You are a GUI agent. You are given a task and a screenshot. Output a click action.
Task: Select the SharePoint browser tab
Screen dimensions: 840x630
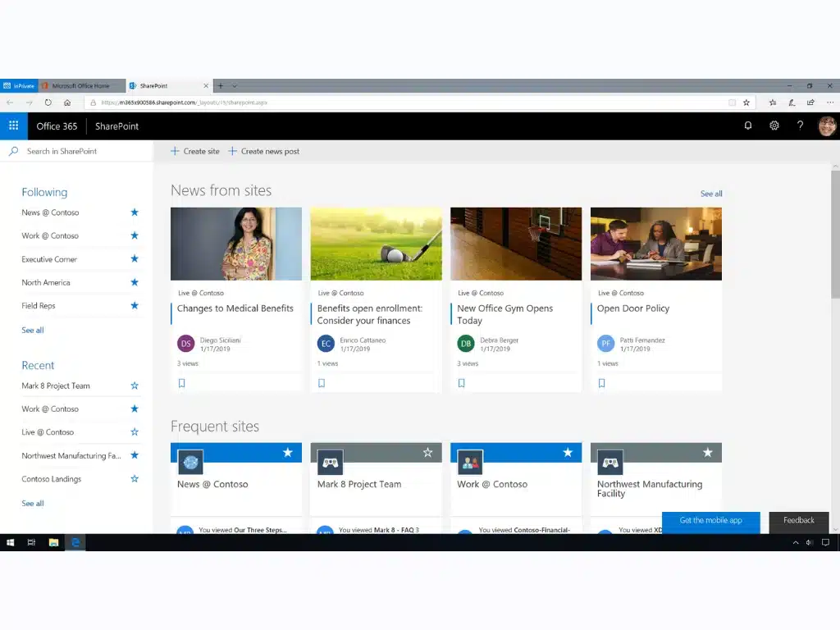[169, 85]
